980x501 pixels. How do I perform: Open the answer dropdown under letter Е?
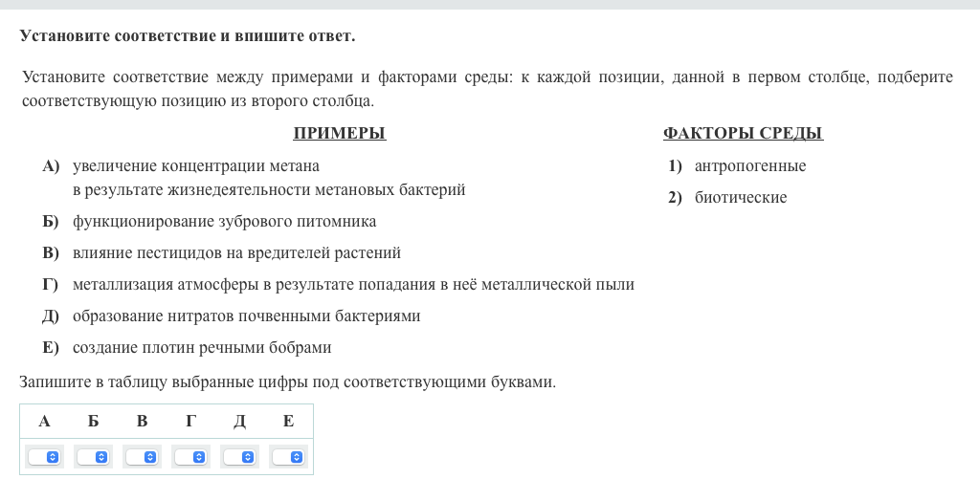pos(288,457)
